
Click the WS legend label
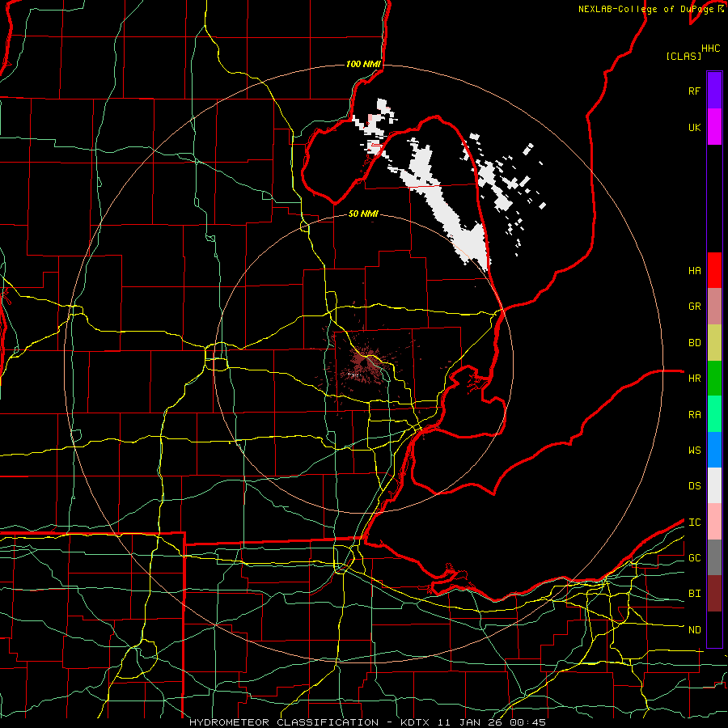tap(695, 451)
